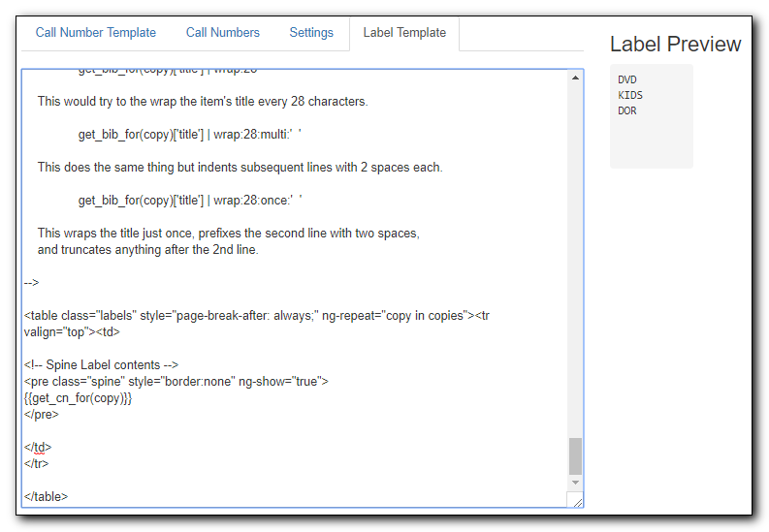Click the DOR line in label preview
This screenshot has width=769, height=532.
pos(627,111)
